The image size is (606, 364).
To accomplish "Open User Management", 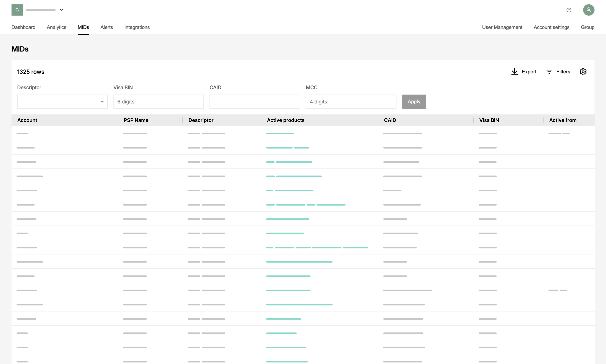I will pyautogui.click(x=502, y=27).
